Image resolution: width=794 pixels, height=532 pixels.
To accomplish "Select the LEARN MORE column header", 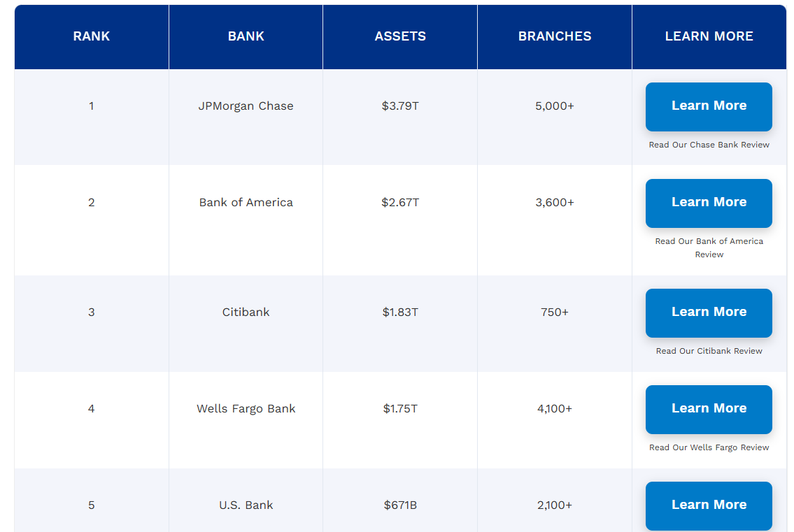I will [709, 36].
